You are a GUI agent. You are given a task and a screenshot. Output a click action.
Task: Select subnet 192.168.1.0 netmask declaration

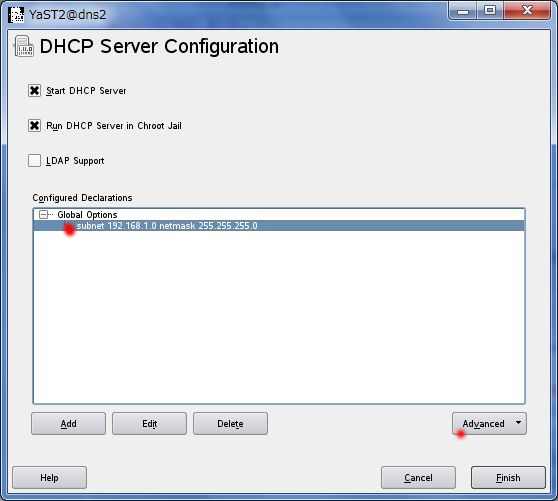point(279,226)
